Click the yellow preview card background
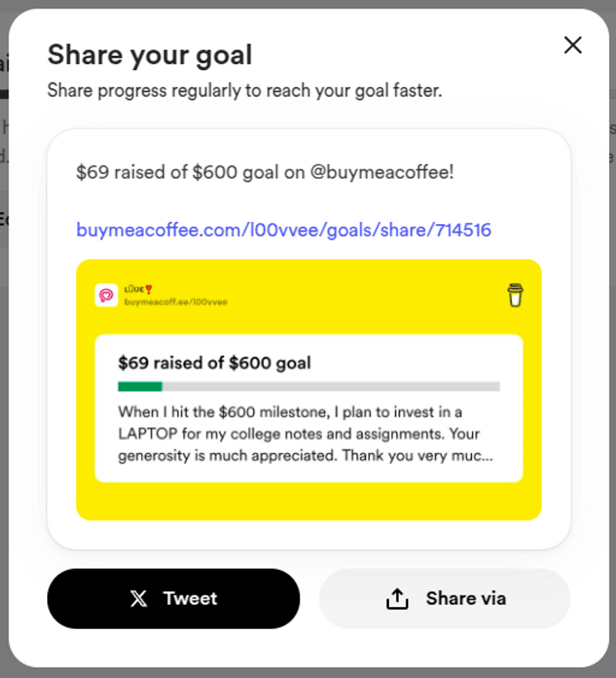The width and height of the screenshot is (616, 678). click(x=309, y=500)
